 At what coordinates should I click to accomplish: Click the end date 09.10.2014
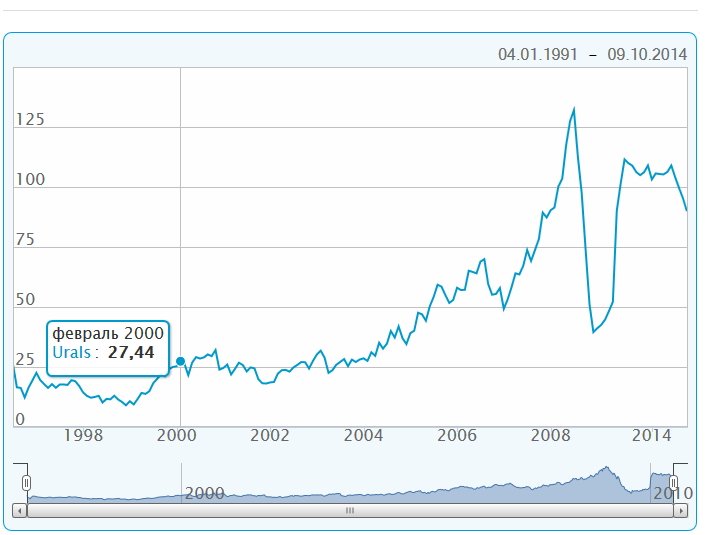(x=648, y=54)
